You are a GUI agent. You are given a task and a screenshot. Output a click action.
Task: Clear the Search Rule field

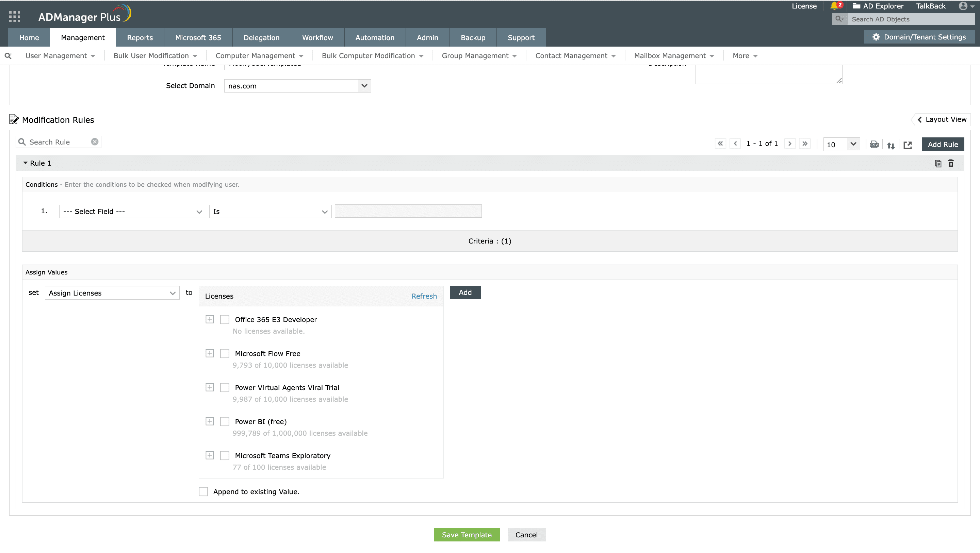pos(95,142)
